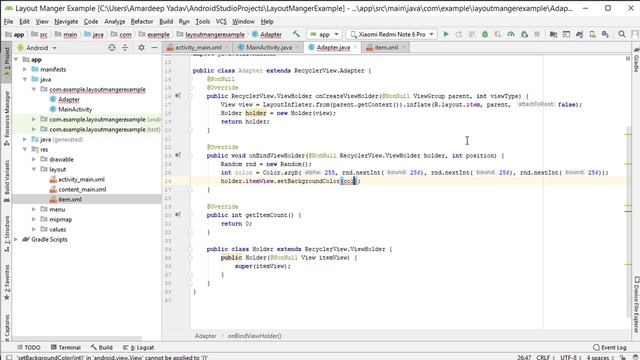640x360 pixels.
Task: Open the Device File Explorer panel
Action: click(x=636, y=305)
